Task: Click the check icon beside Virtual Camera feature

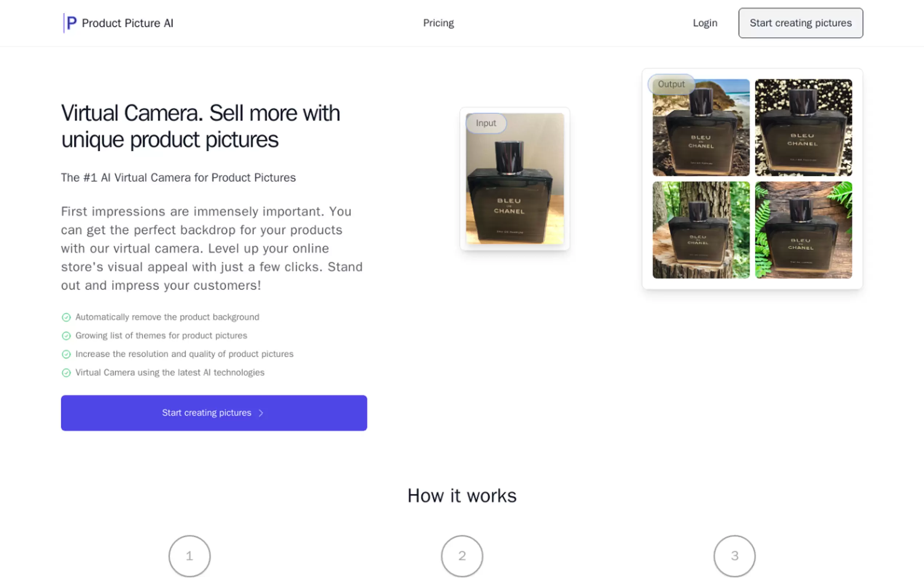Action: point(66,373)
